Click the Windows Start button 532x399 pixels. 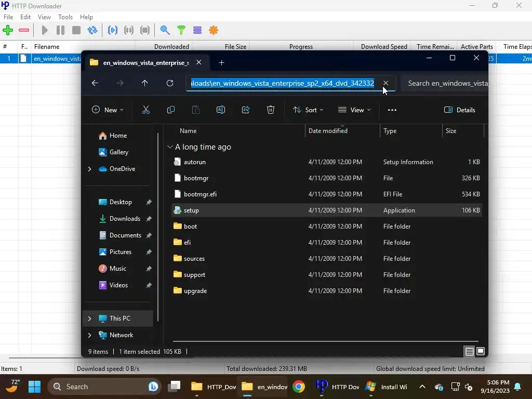tap(35, 387)
